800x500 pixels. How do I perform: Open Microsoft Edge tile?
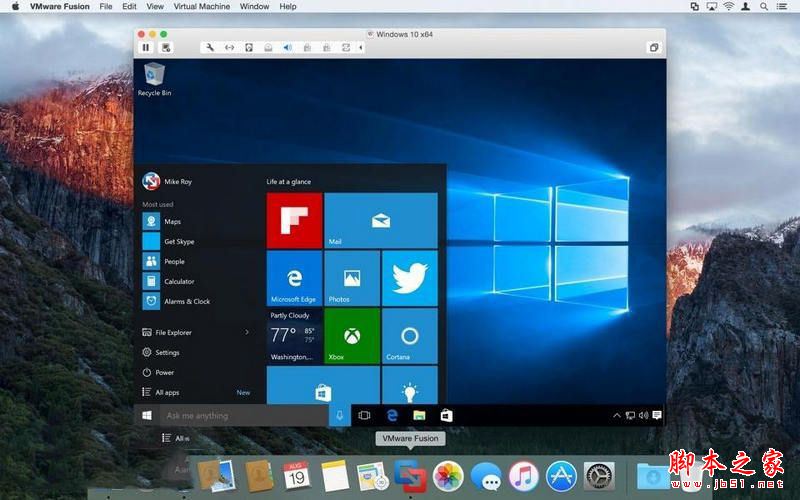pos(294,278)
